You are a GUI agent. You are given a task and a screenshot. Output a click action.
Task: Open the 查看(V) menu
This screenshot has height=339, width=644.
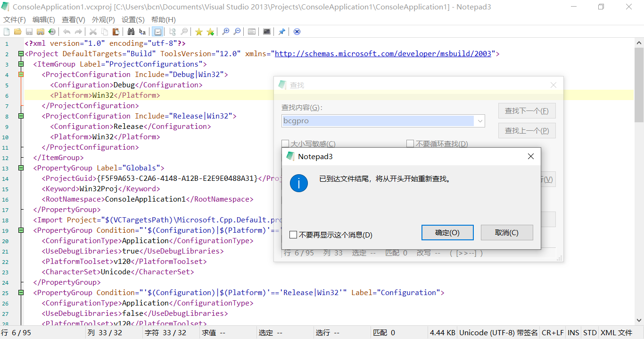(72, 20)
